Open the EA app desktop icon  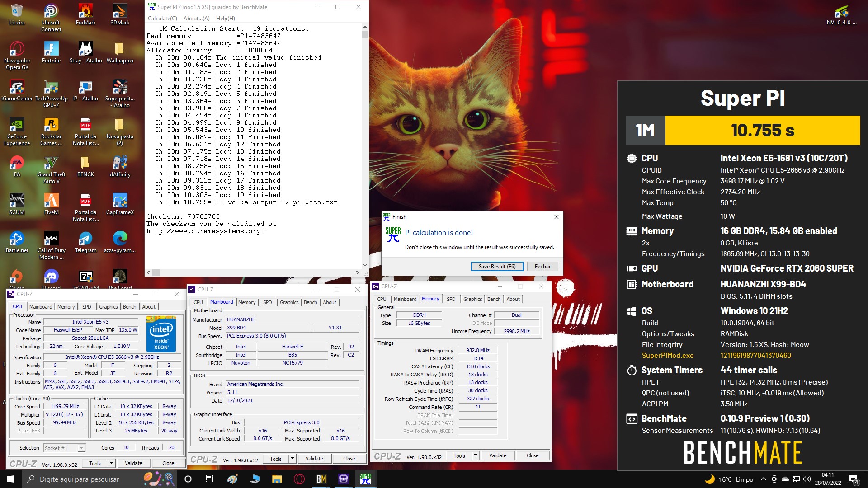(17, 166)
